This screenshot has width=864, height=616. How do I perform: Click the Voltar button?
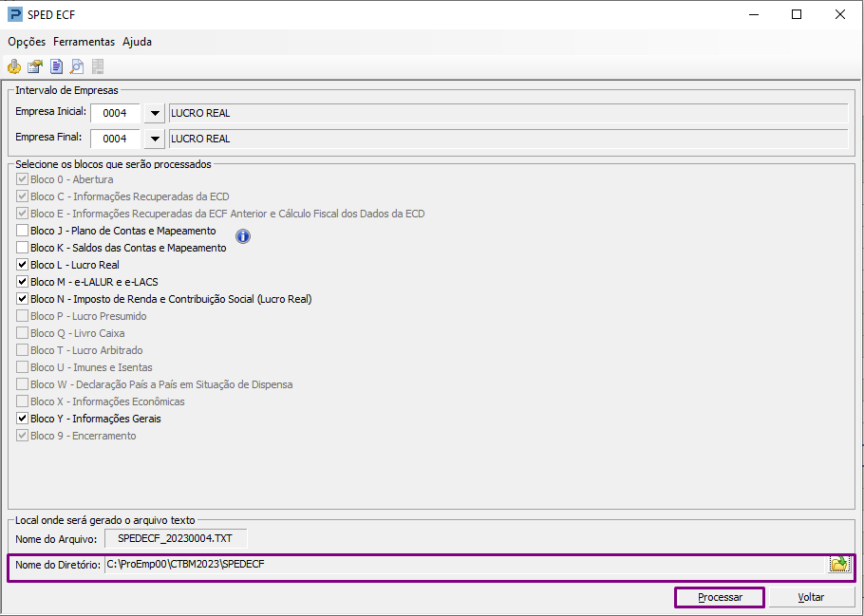811,597
